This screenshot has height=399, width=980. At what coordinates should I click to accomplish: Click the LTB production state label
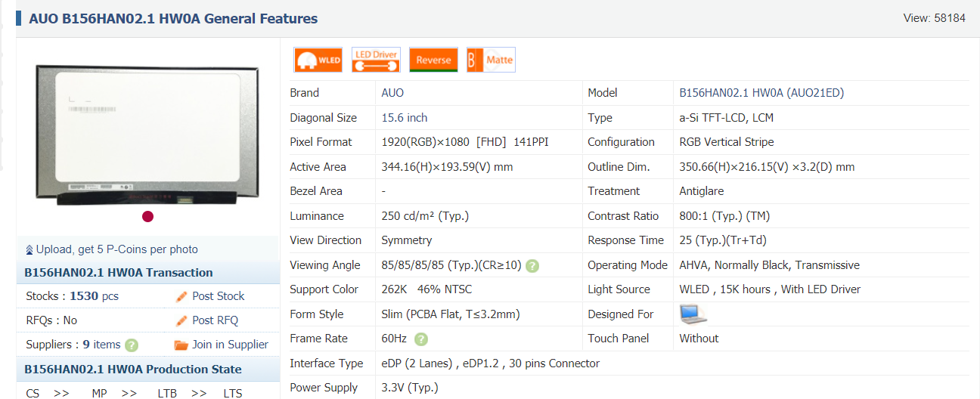click(167, 394)
